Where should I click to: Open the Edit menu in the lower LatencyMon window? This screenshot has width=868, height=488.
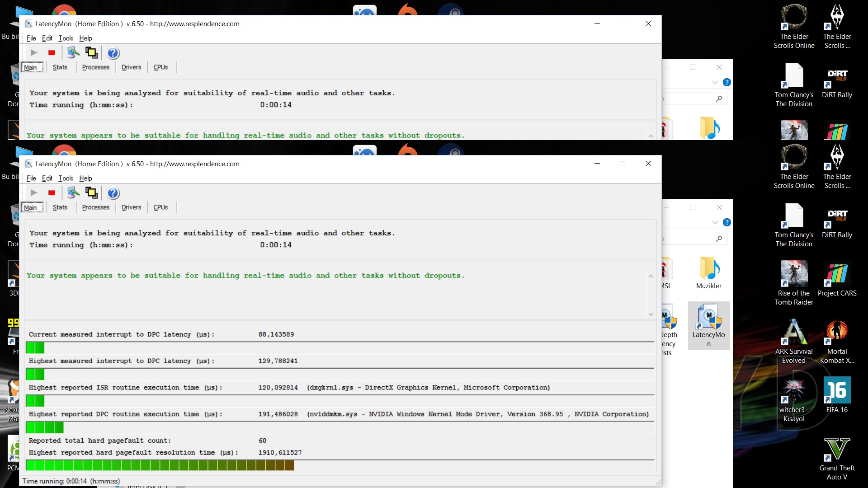point(47,178)
